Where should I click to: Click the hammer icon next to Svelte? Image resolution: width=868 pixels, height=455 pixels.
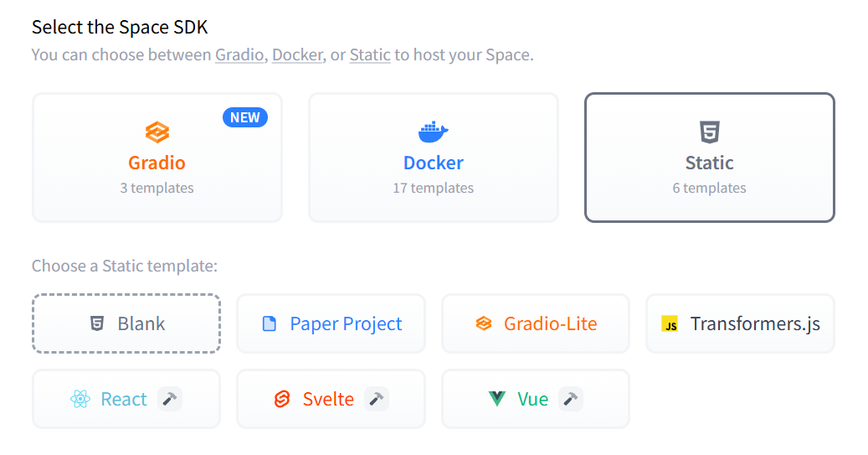pos(377,400)
